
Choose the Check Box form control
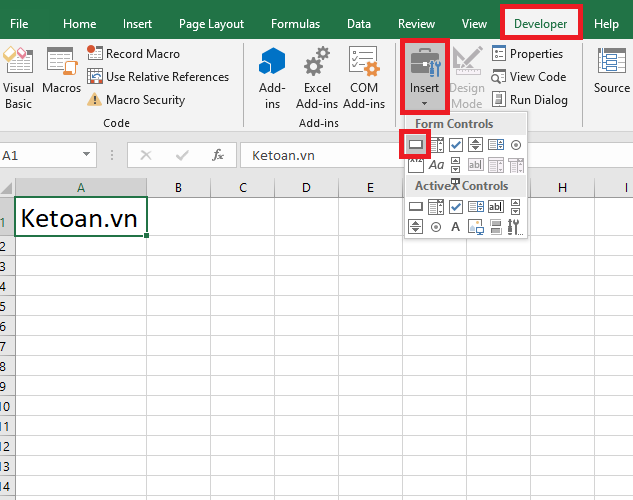(456, 145)
